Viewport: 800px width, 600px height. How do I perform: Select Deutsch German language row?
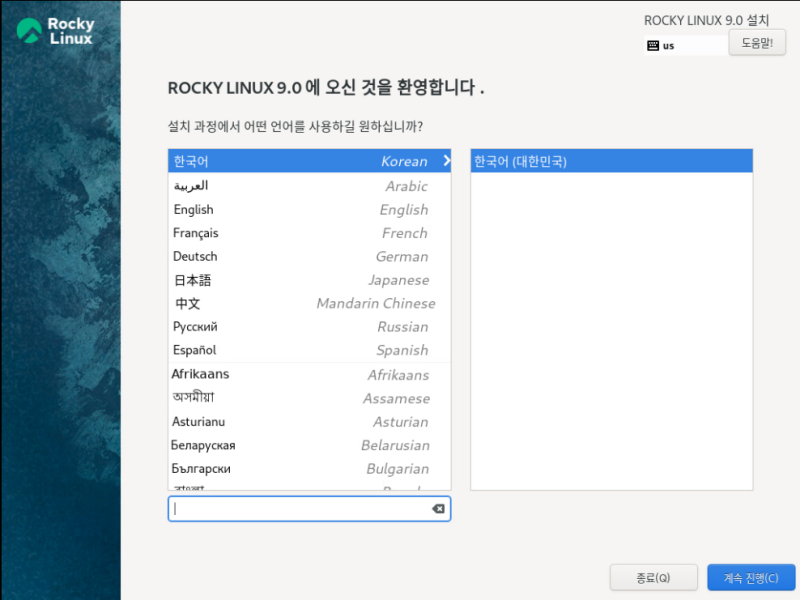tap(309, 256)
